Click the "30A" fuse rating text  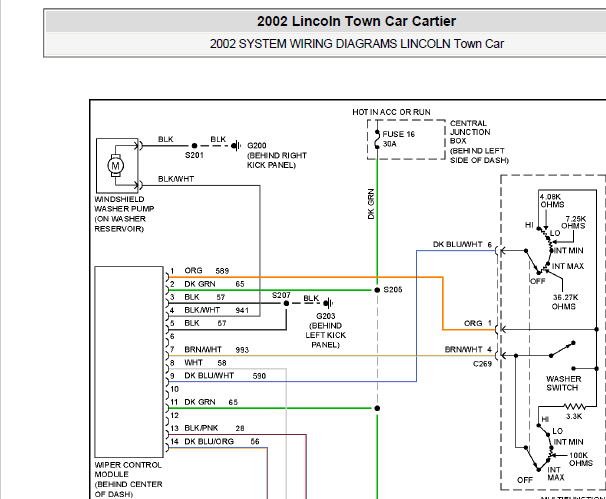(390, 144)
